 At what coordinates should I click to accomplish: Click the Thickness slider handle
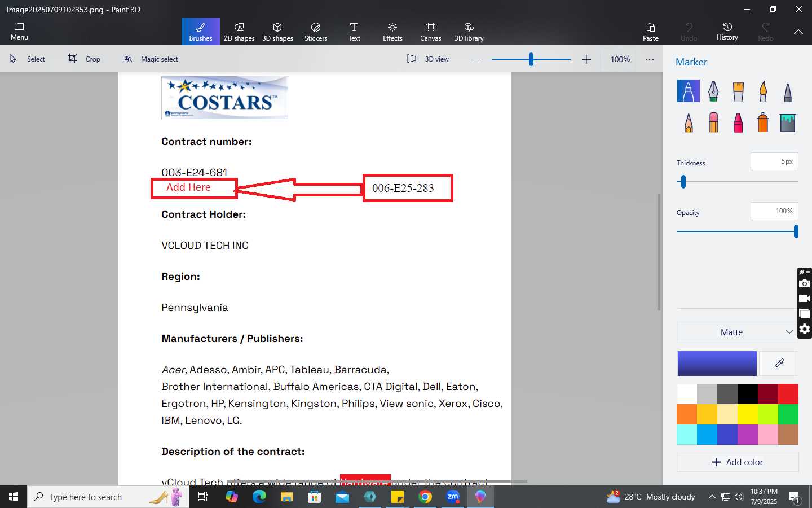[x=683, y=182]
